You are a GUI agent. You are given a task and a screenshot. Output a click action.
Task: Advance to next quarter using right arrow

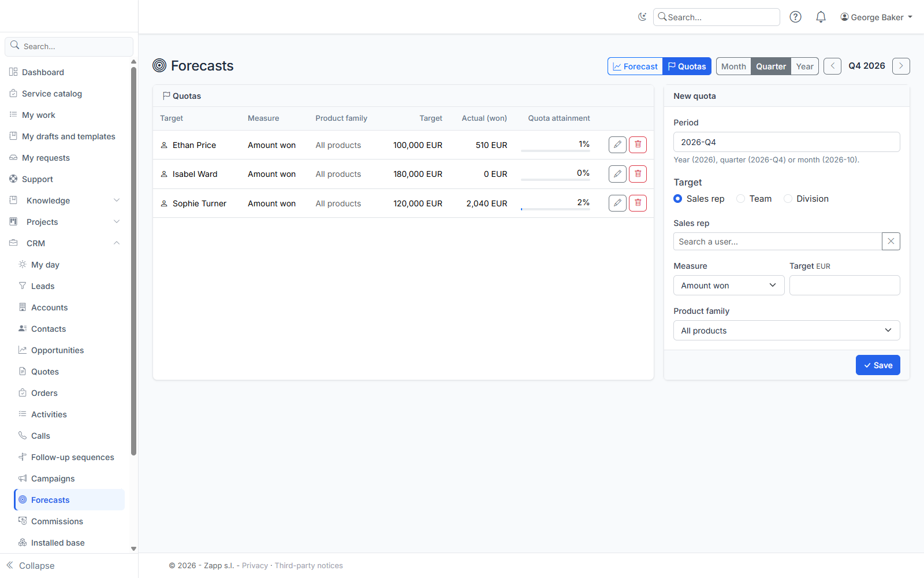901,66
